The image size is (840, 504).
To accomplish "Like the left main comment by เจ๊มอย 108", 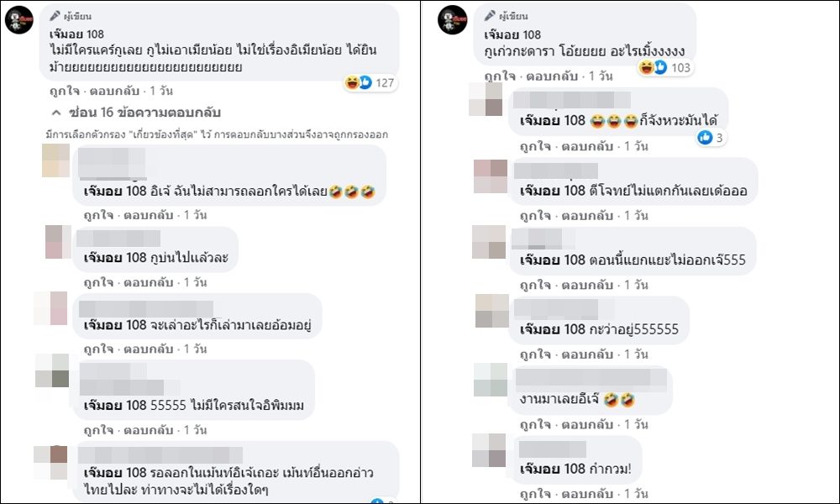I will point(65,91).
